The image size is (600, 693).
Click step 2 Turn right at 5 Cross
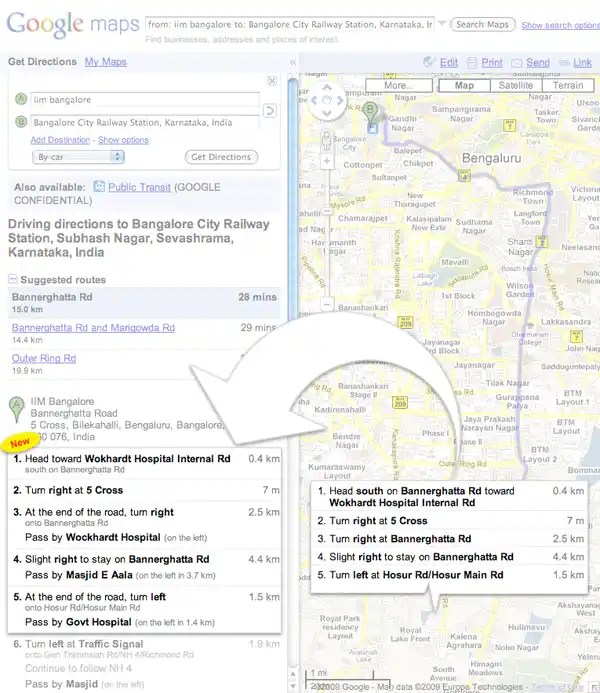(x=146, y=490)
